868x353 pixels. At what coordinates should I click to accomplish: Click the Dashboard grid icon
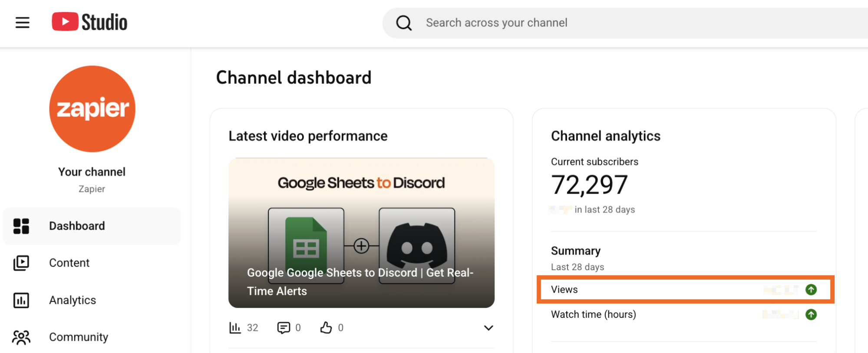coord(21,226)
